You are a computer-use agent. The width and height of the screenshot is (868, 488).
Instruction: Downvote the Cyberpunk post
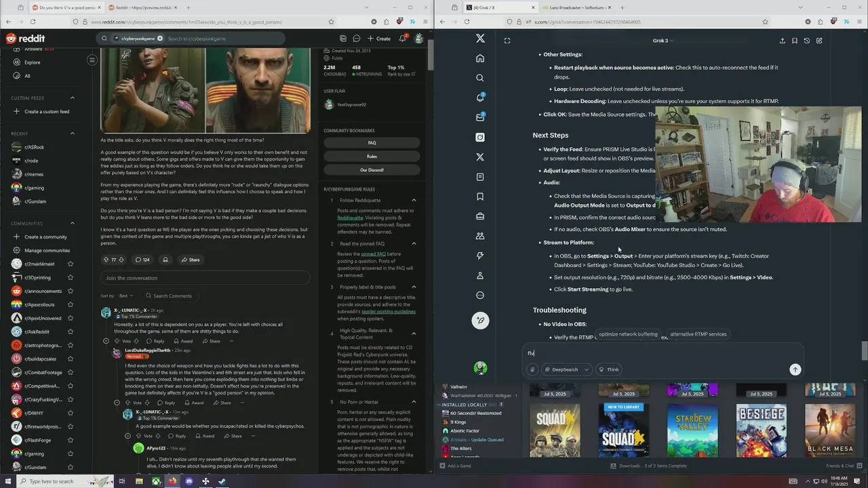121,260
